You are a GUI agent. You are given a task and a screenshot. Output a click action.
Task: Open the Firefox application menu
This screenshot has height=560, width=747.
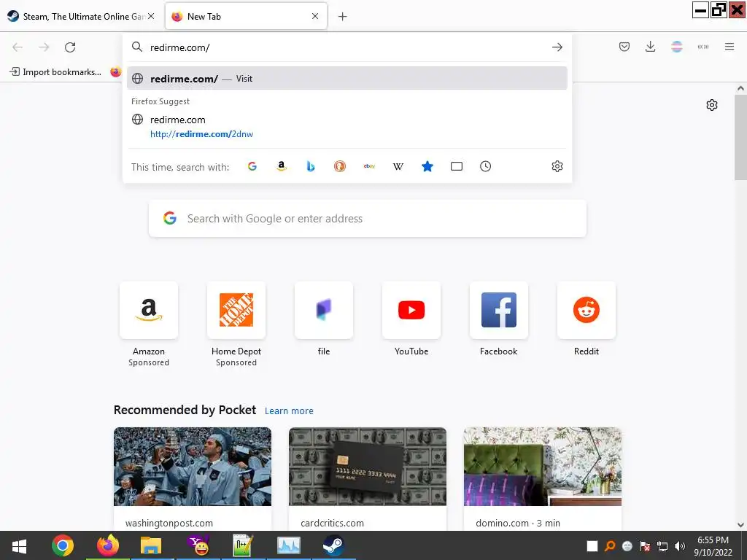click(729, 47)
